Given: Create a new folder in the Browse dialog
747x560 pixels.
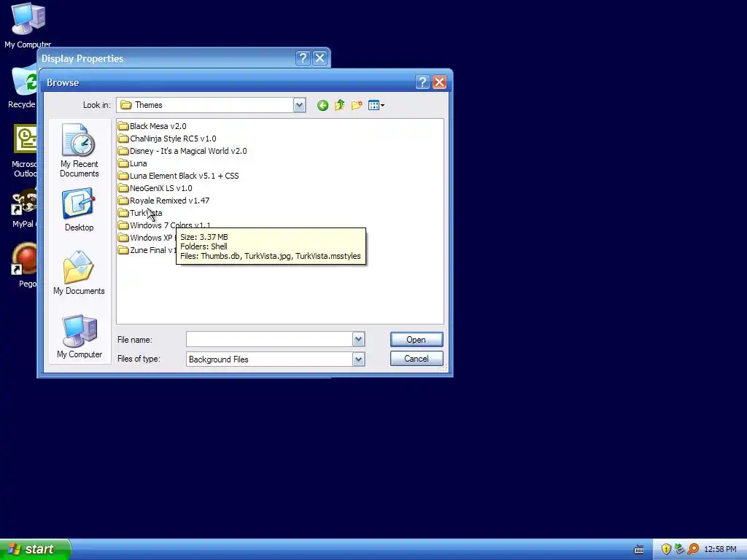Looking at the screenshot, I should tap(356, 105).
